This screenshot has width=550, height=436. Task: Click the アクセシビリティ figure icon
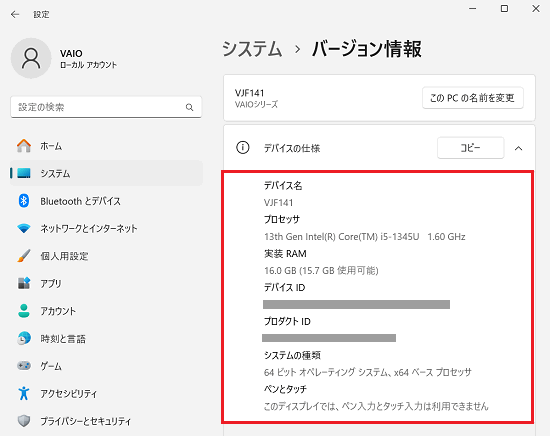click(x=24, y=393)
